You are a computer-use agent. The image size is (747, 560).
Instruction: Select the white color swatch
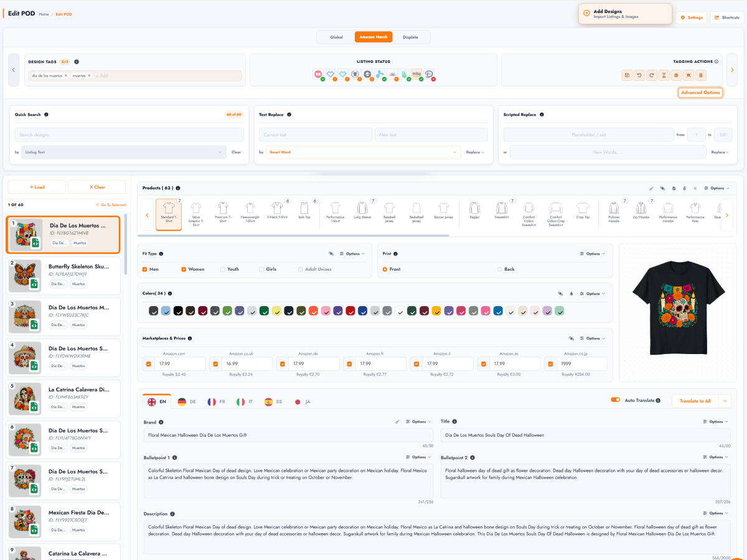coord(400,310)
